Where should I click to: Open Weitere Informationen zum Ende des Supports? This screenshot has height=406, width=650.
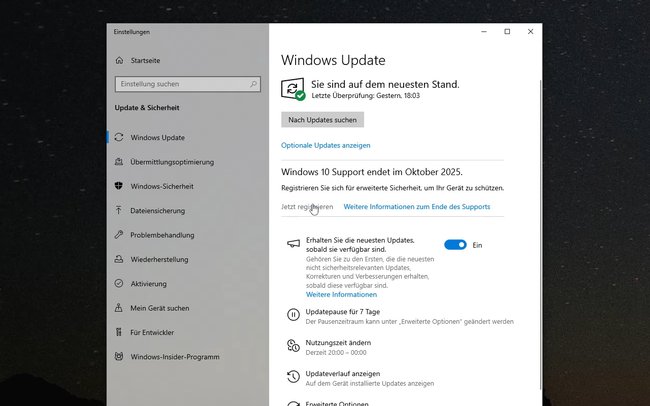[x=417, y=207]
